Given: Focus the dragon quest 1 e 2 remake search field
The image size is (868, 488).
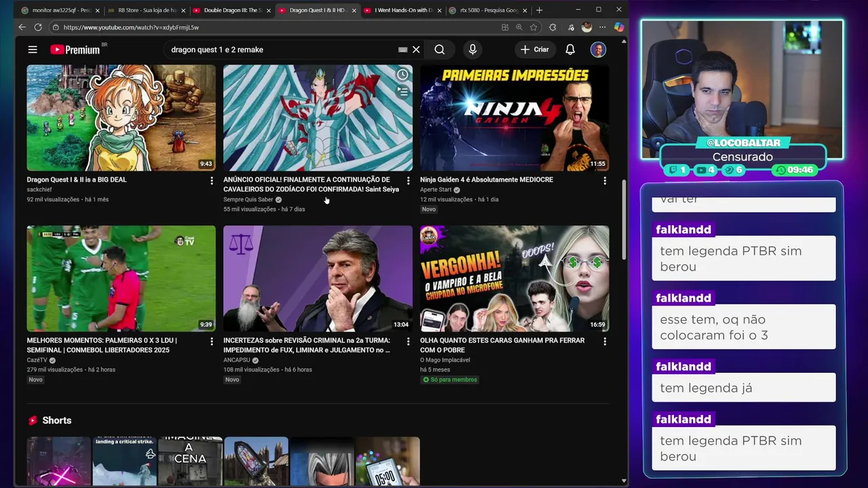Looking at the screenshot, I should click(281, 49).
